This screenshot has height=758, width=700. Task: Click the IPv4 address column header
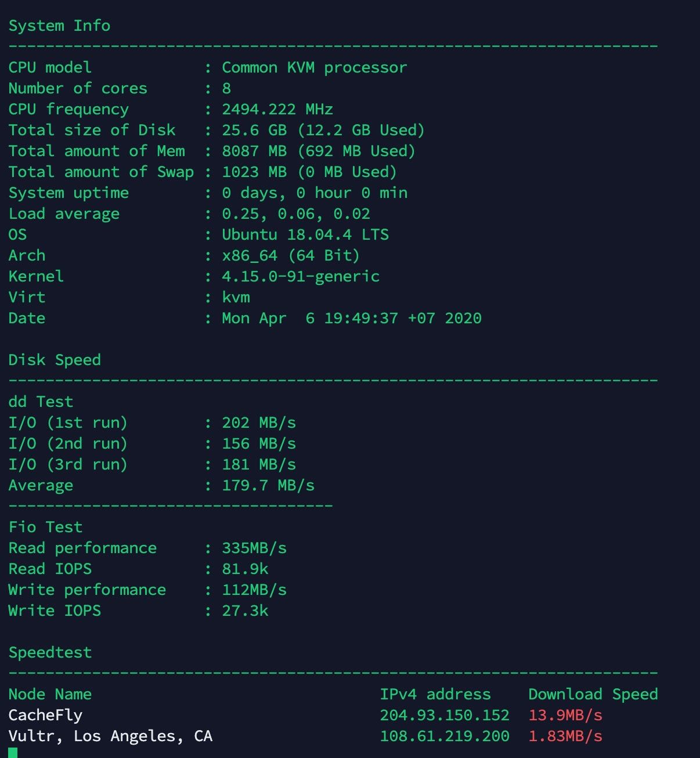(435, 694)
